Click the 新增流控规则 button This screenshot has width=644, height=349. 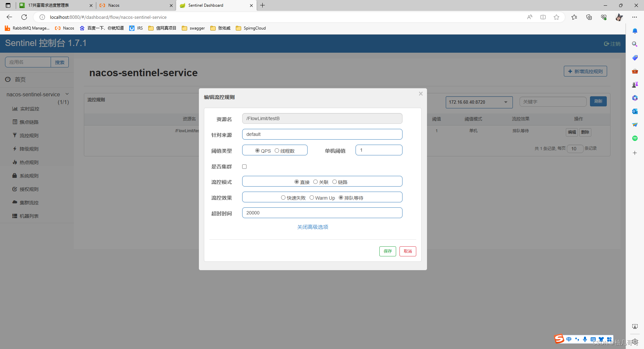(x=585, y=71)
